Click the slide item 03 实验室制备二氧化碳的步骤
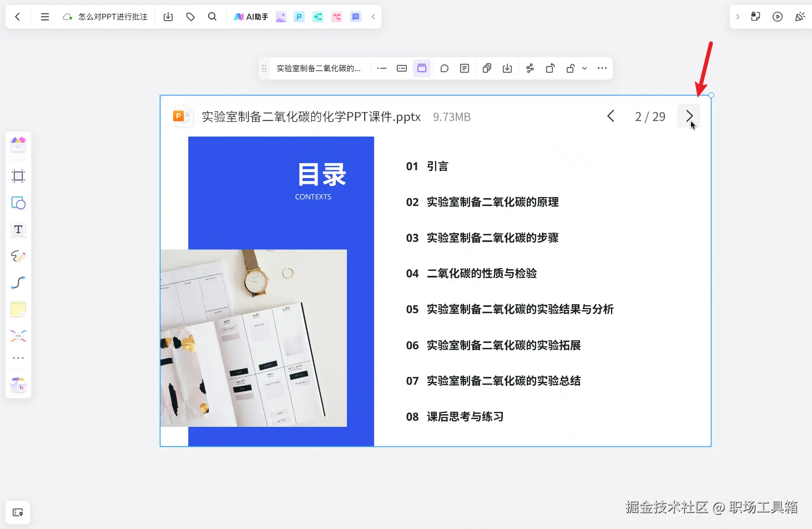Image resolution: width=812 pixels, height=529 pixels. pos(482,238)
